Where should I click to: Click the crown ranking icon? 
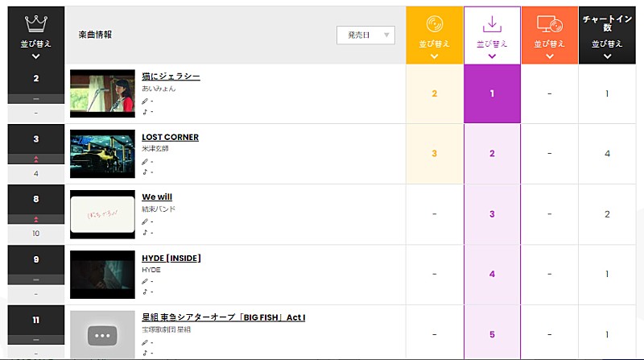(35, 23)
